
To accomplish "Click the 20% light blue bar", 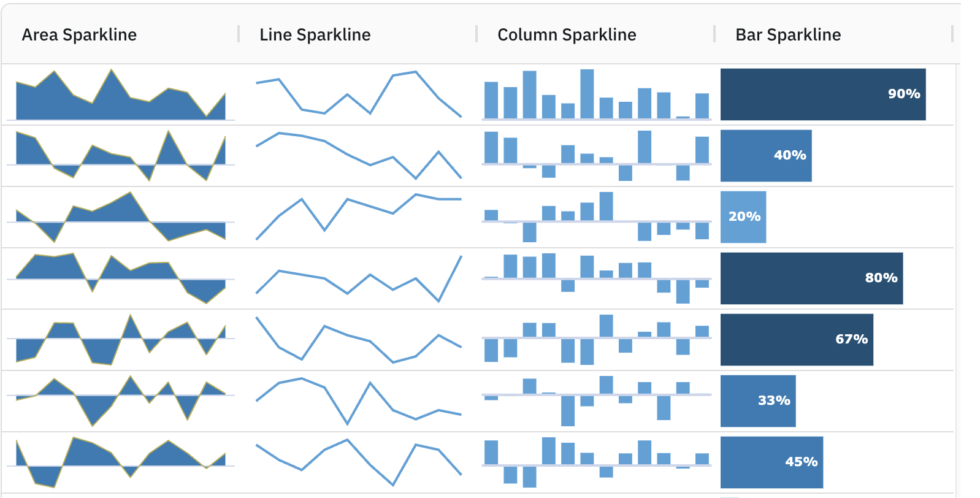I will coord(744,216).
